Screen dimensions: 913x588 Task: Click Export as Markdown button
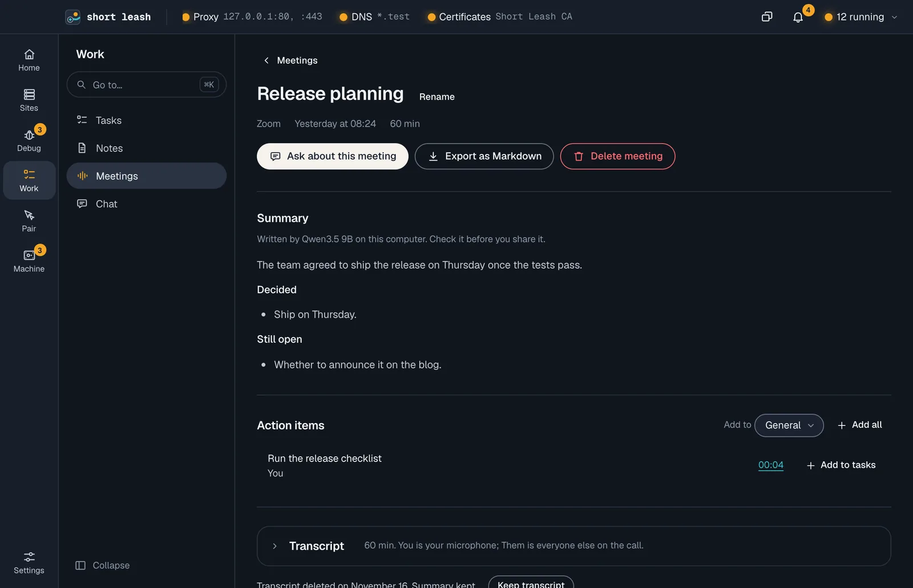[484, 156]
